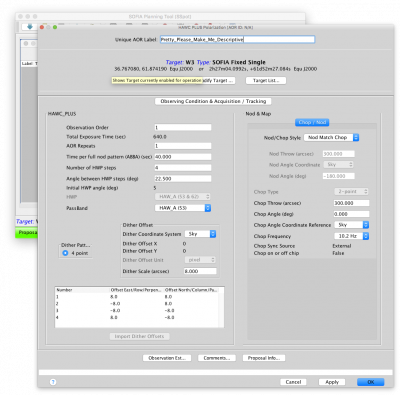Open the Dither Coordinate System dropdown
Viewport: 400px width, 395px height.
point(200,234)
